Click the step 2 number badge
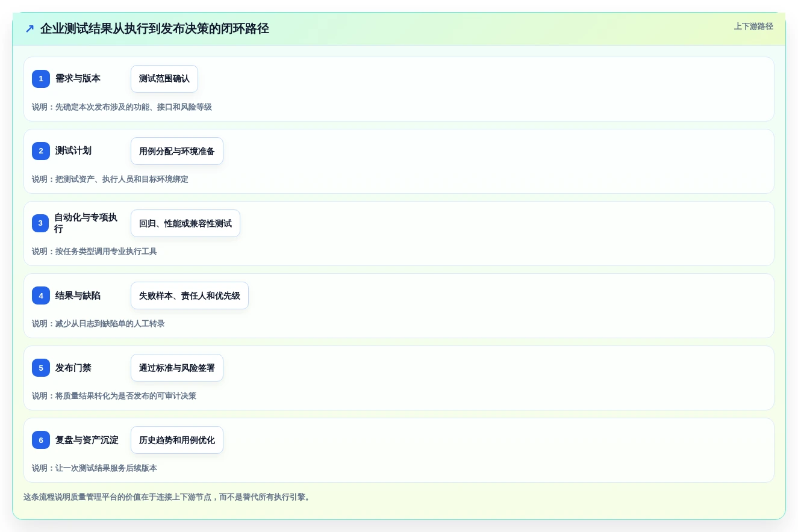This screenshot has height=532, width=798. tap(41, 151)
